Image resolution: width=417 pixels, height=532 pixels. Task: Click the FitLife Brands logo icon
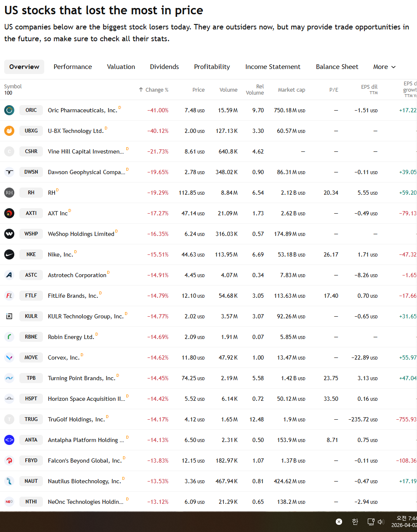(9, 296)
